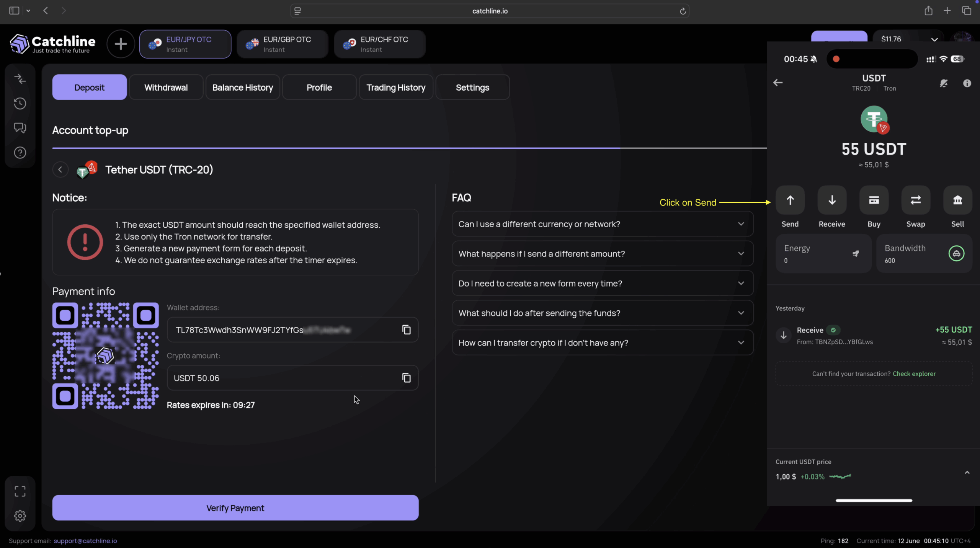Expand 'Can I use a different currency' FAQ
Screen dimensions: 980x548
pyautogui.click(x=602, y=224)
